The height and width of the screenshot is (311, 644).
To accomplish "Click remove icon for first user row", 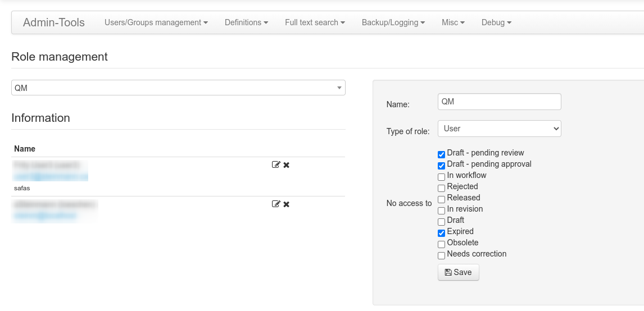I will click(x=286, y=165).
